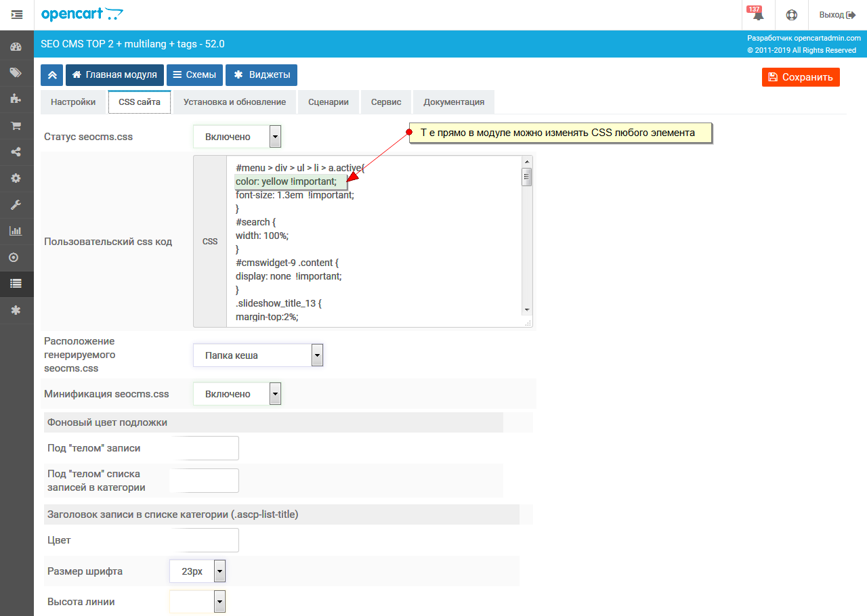Image resolution: width=867 pixels, height=616 pixels.
Task: Open the Sales cart icon in the sidebar
Action: point(16,126)
